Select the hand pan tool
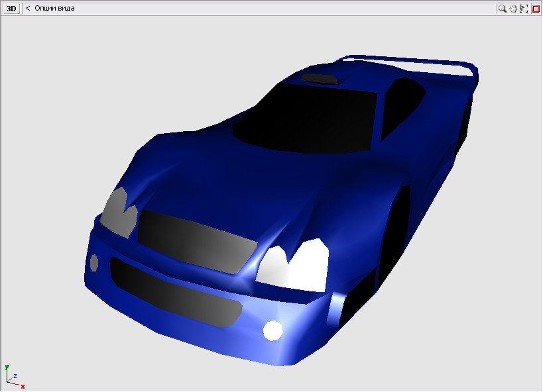Screen dimensions: 543x392 513,9
